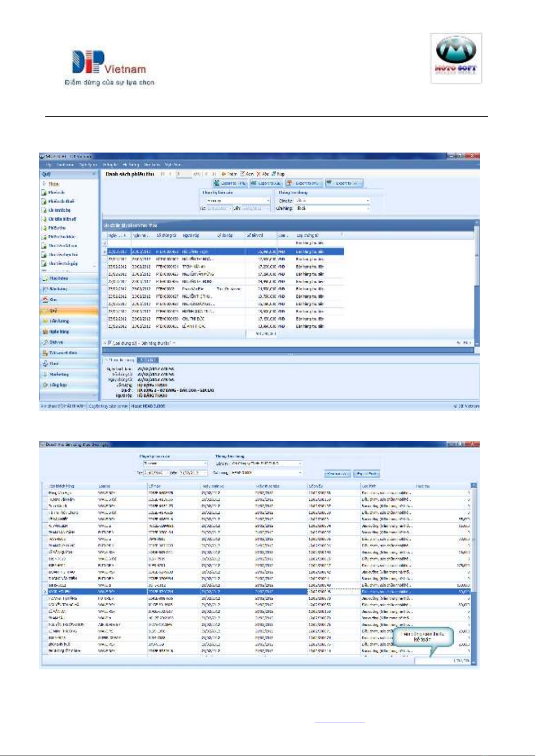
Task: Open the Nghiệp vụ menu
Action: (x=88, y=165)
